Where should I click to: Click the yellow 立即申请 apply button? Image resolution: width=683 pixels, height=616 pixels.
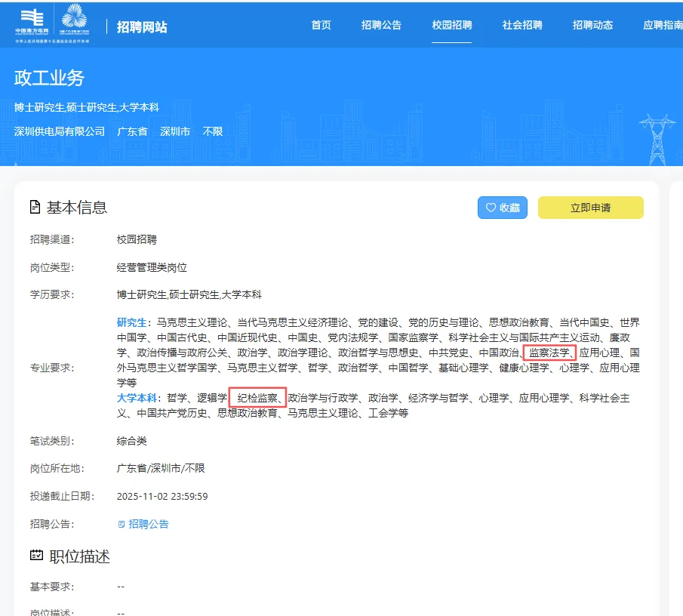coord(591,207)
